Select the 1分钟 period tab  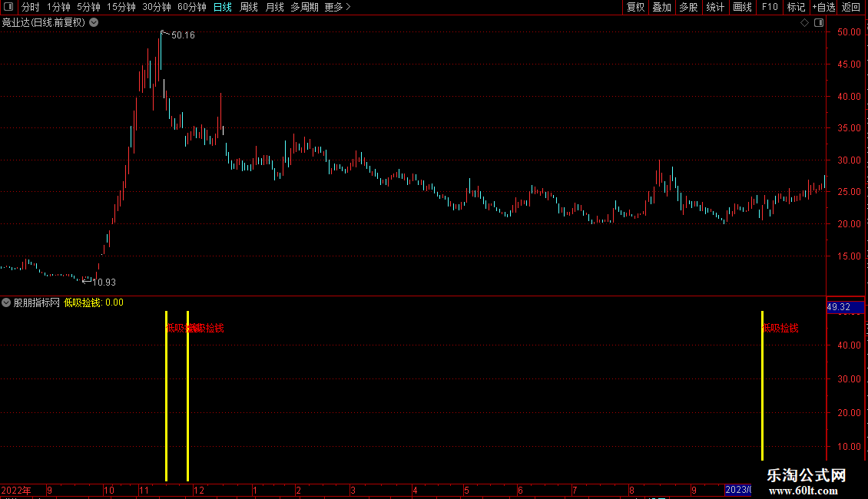[x=58, y=7]
